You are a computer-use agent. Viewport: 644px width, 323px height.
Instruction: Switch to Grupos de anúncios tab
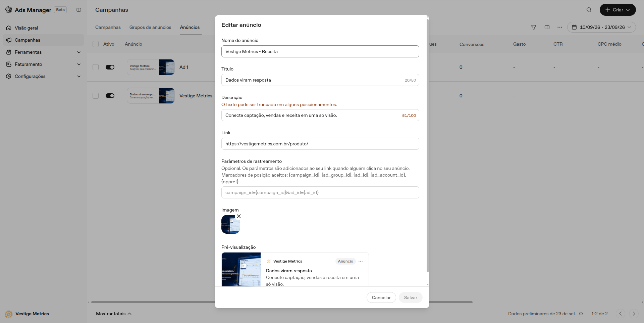[x=150, y=27]
